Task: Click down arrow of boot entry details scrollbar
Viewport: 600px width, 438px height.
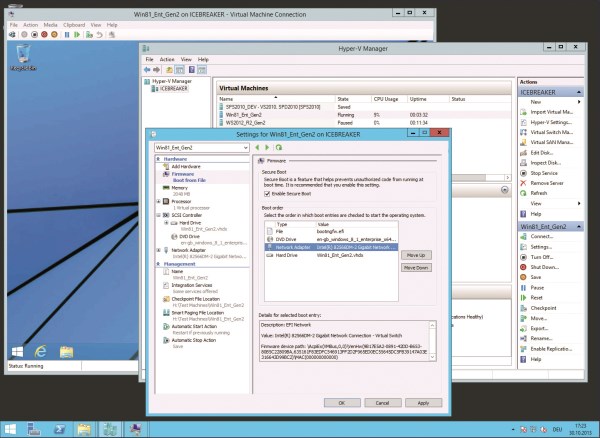Action: click(x=432, y=357)
